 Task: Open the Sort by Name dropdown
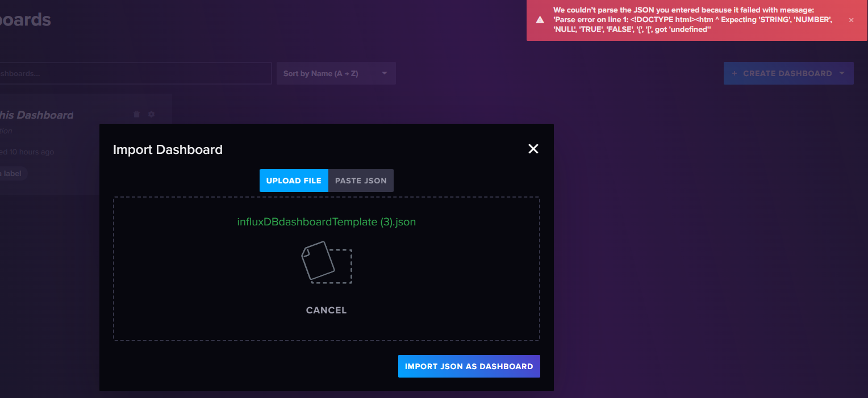tap(336, 73)
